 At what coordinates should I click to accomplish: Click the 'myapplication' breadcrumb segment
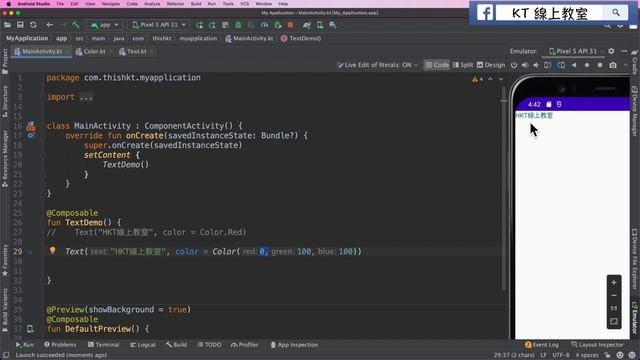pyautogui.click(x=198, y=38)
